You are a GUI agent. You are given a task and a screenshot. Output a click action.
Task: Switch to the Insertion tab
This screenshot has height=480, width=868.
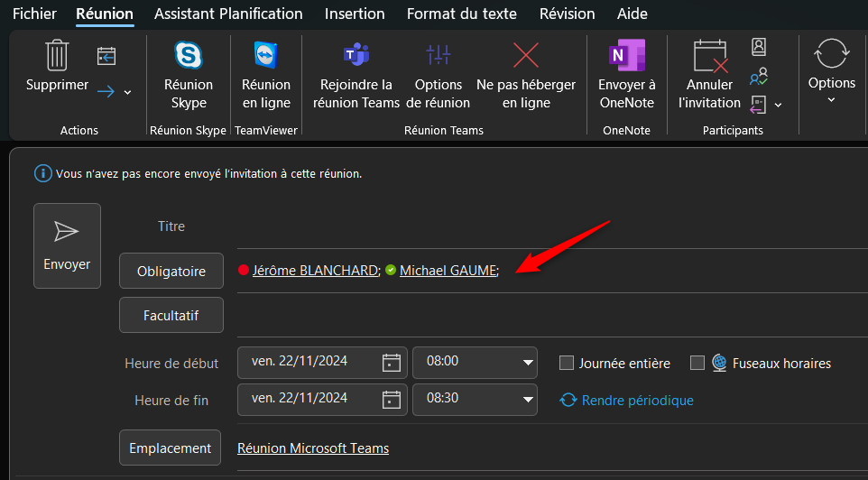pos(355,14)
